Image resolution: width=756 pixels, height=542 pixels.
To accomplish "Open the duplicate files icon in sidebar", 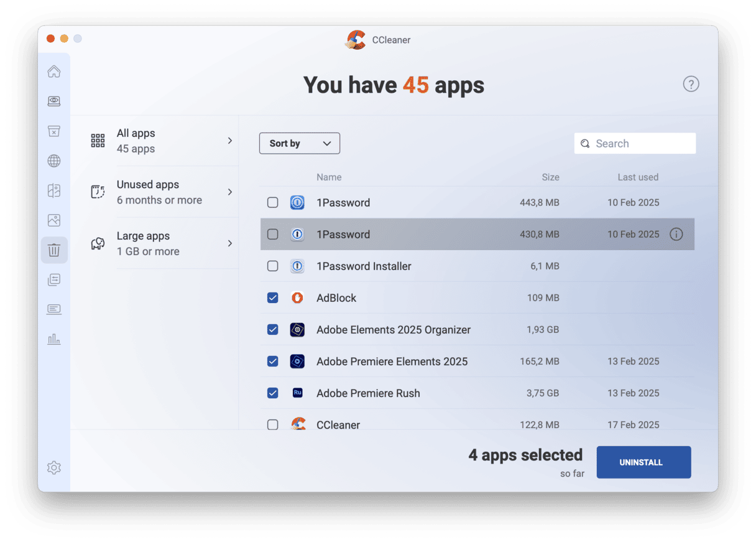I will [54, 191].
